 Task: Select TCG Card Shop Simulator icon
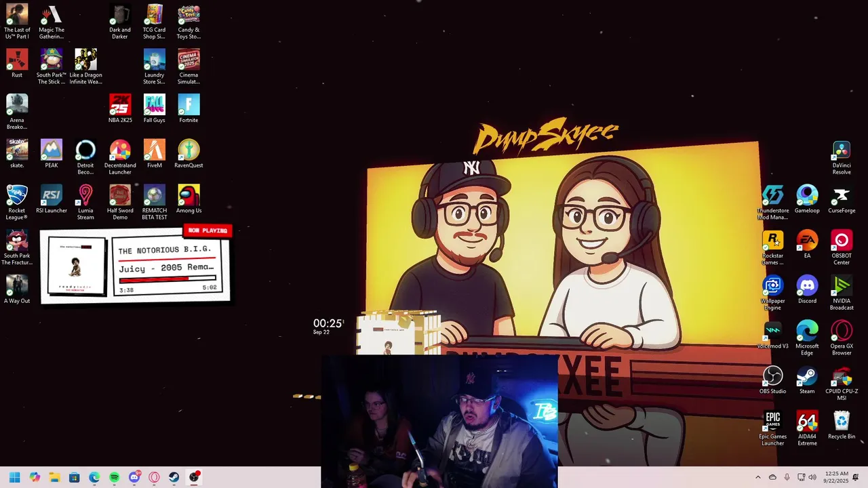click(x=154, y=22)
